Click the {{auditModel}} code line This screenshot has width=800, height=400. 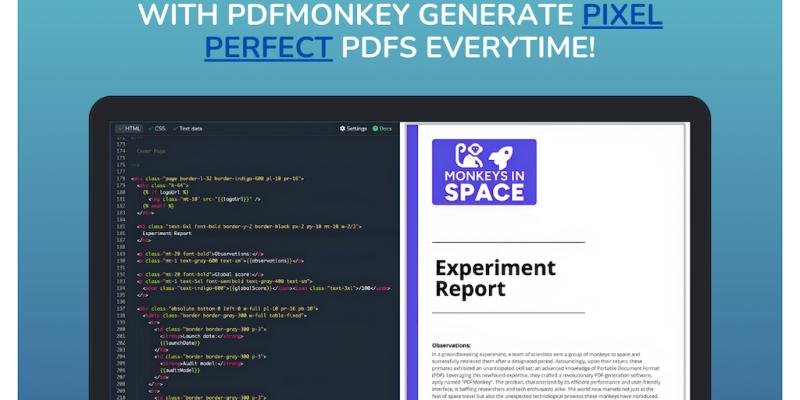[180, 370]
